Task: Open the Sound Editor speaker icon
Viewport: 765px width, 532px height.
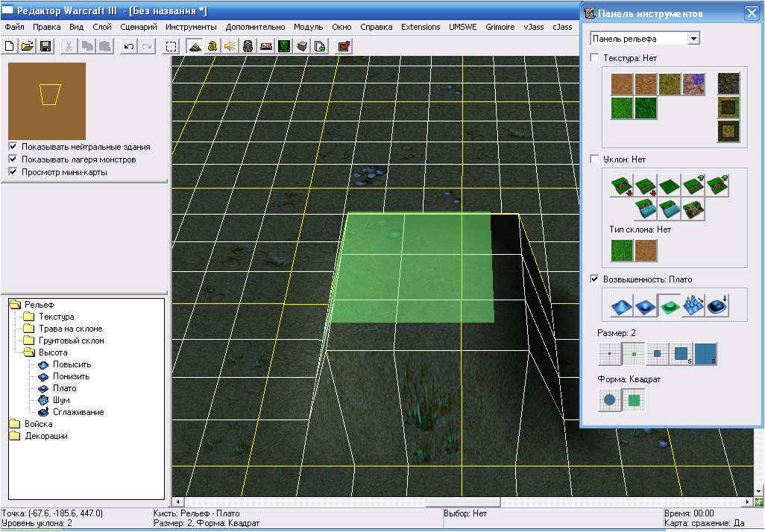Action: click(230, 46)
